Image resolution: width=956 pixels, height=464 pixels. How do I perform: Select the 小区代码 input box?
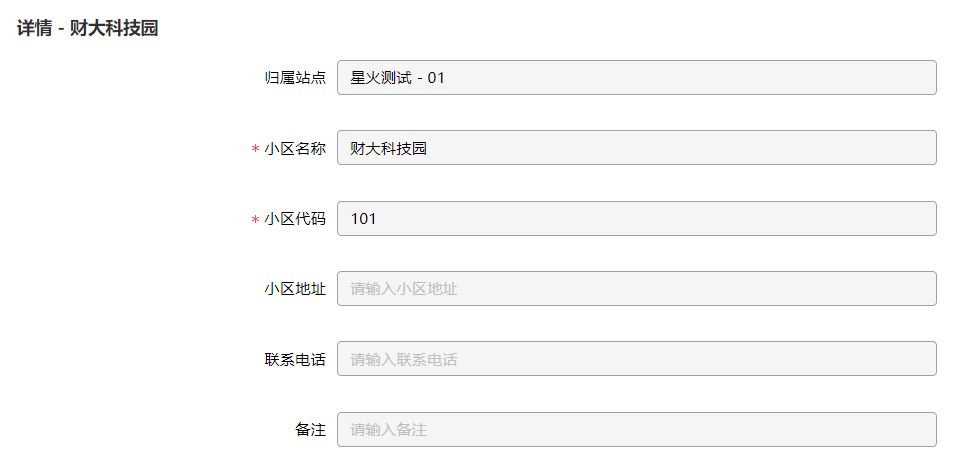point(637,218)
